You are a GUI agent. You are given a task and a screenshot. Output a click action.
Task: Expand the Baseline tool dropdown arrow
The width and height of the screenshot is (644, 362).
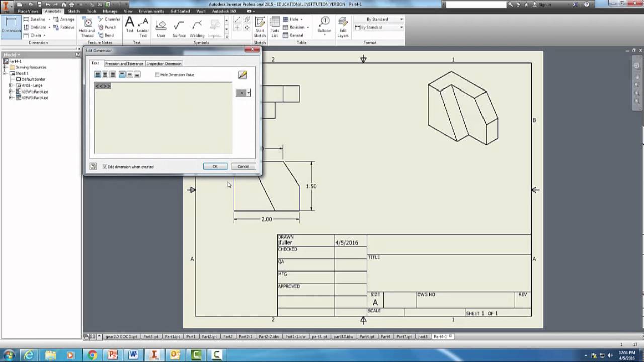(49, 19)
